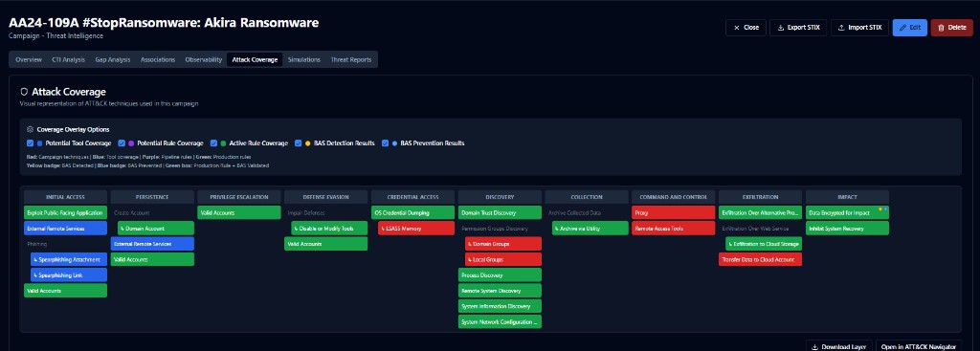
Task: Click the Export STIX button
Action: 798,28
